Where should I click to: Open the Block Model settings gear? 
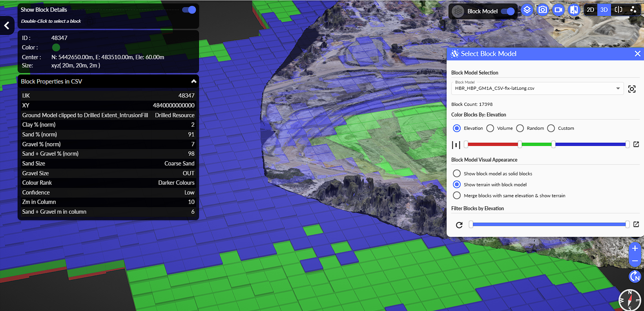pyautogui.click(x=458, y=11)
